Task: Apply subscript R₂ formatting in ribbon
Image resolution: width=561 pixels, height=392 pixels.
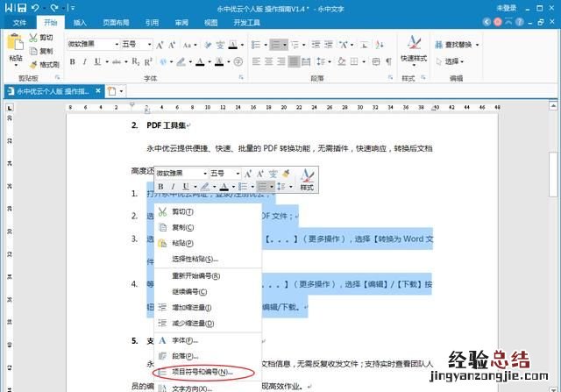Action: 136,62
